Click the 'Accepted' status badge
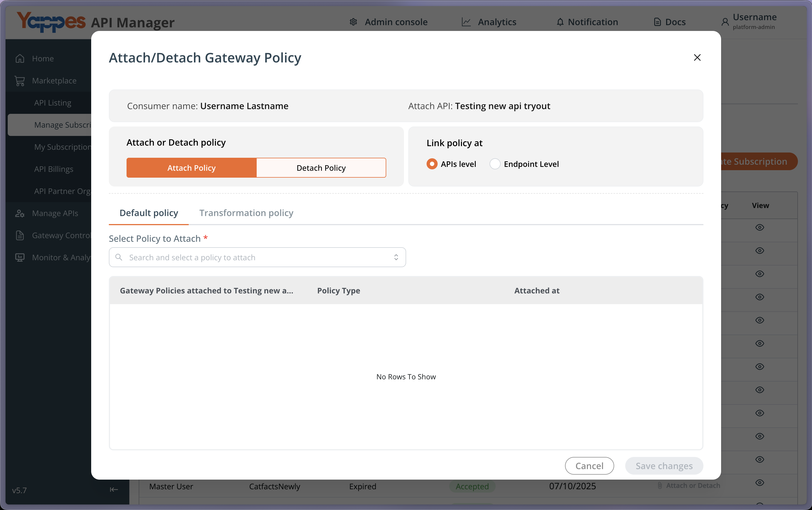 (x=472, y=487)
